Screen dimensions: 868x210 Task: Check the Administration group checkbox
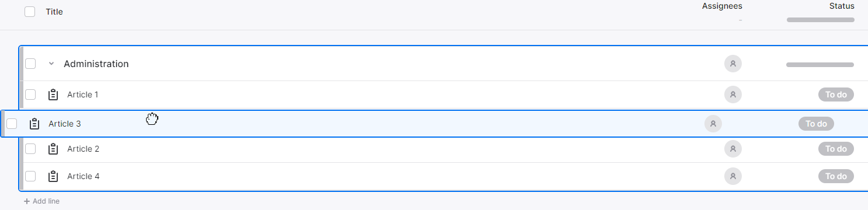click(30, 64)
